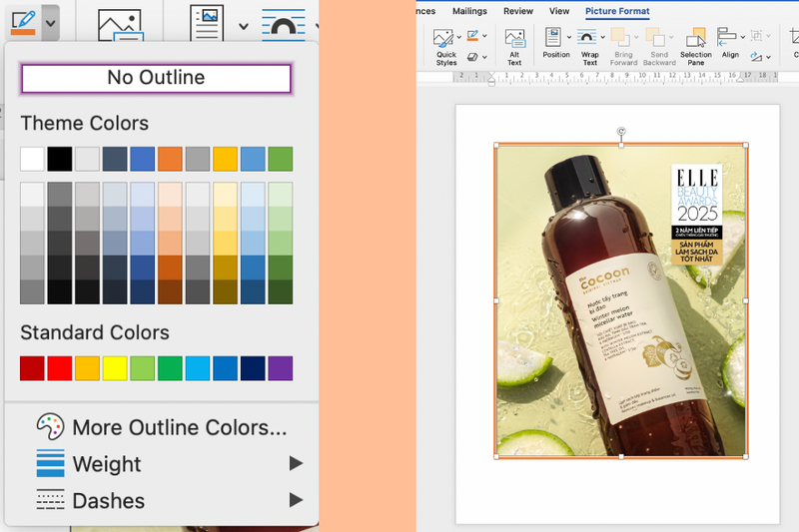Image resolution: width=799 pixels, height=532 pixels.
Task: Switch to the Mailings tab
Action: coord(469,11)
